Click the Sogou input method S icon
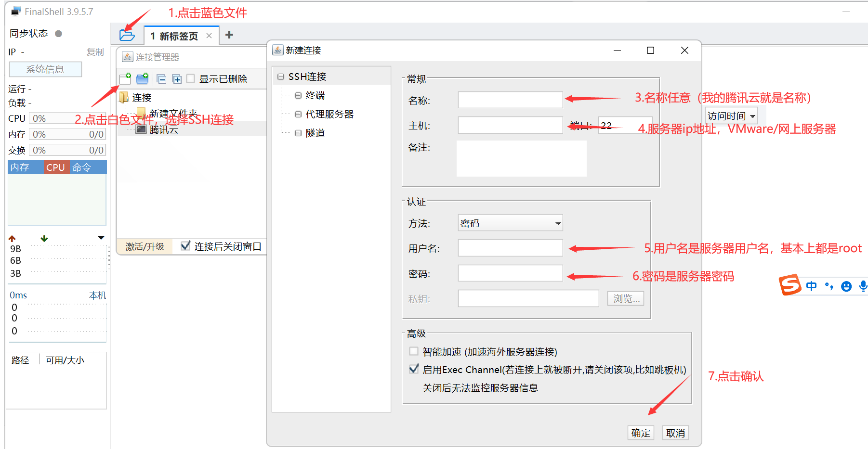This screenshot has width=868, height=449. tap(790, 285)
